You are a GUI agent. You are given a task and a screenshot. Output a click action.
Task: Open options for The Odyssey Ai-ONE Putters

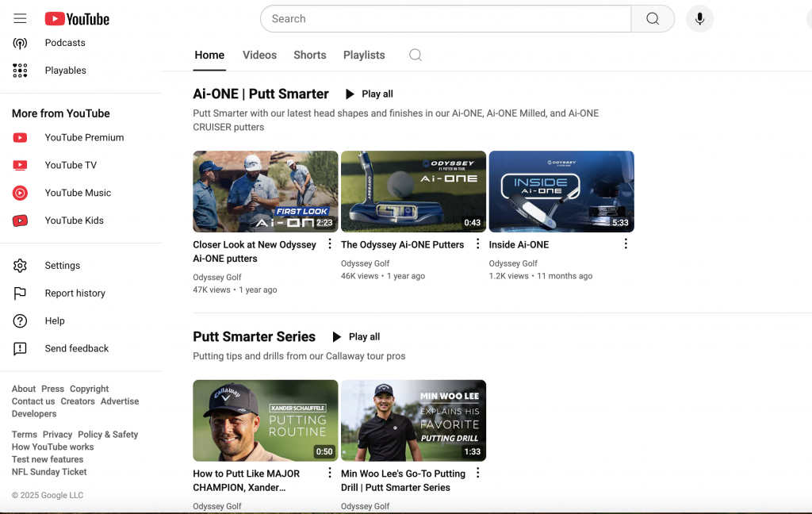click(478, 244)
